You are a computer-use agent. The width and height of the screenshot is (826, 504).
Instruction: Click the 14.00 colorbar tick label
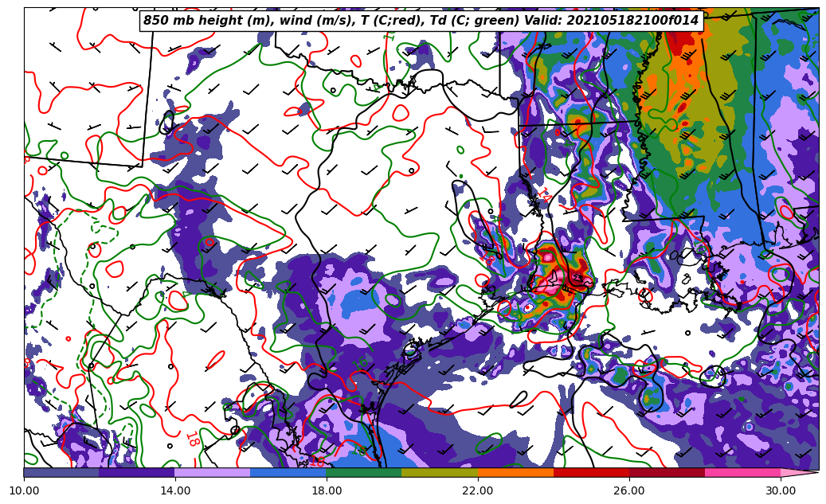click(175, 491)
